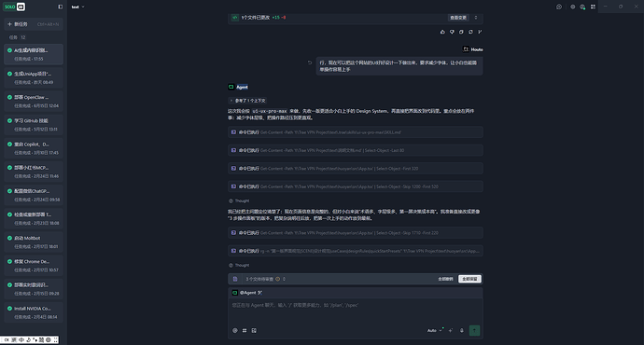
Task: Open task '生成UniApp项目'
Action: (34, 77)
